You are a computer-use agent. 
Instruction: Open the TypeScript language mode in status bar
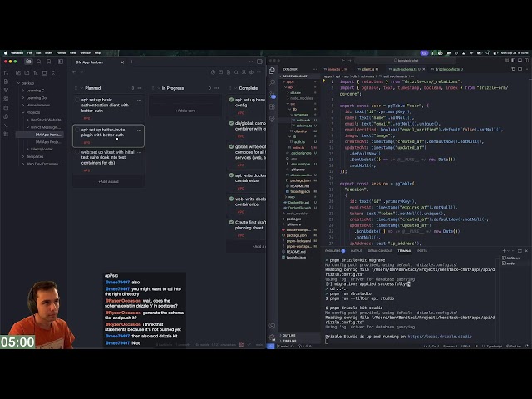[495, 346]
